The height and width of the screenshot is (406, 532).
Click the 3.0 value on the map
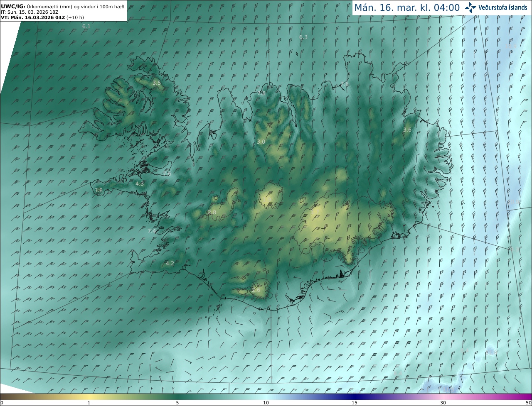[x=261, y=142]
